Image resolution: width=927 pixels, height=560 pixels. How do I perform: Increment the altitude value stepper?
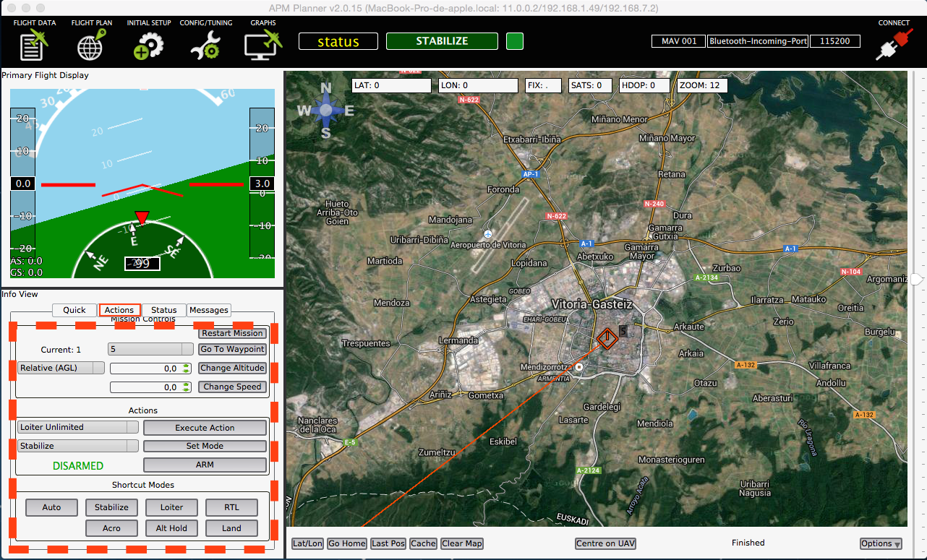click(186, 366)
